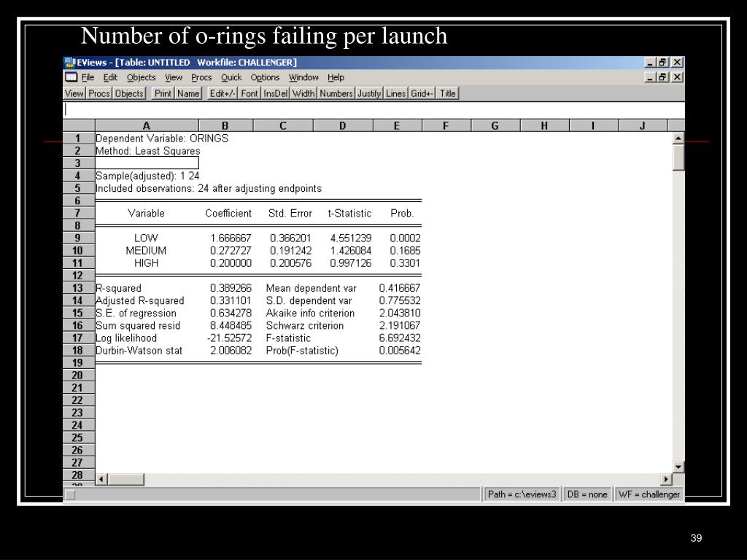Select column B header
The width and height of the screenshot is (747, 560).
(225, 125)
